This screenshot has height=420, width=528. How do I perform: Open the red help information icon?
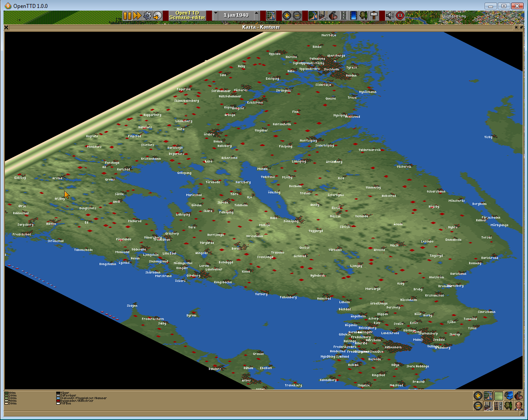click(x=400, y=15)
